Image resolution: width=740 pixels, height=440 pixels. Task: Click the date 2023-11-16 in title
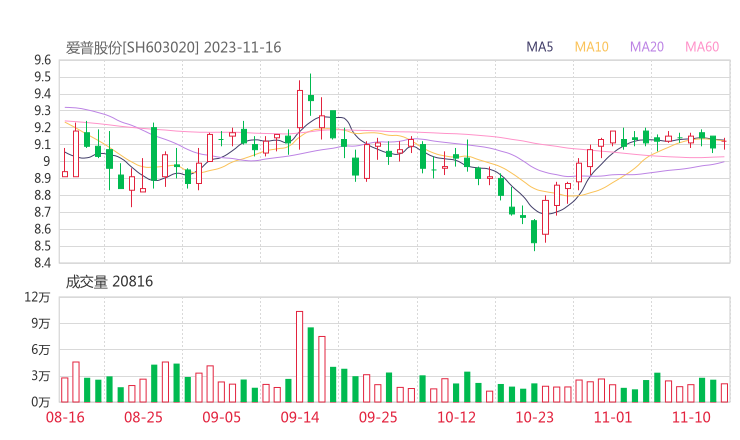(243, 48)
